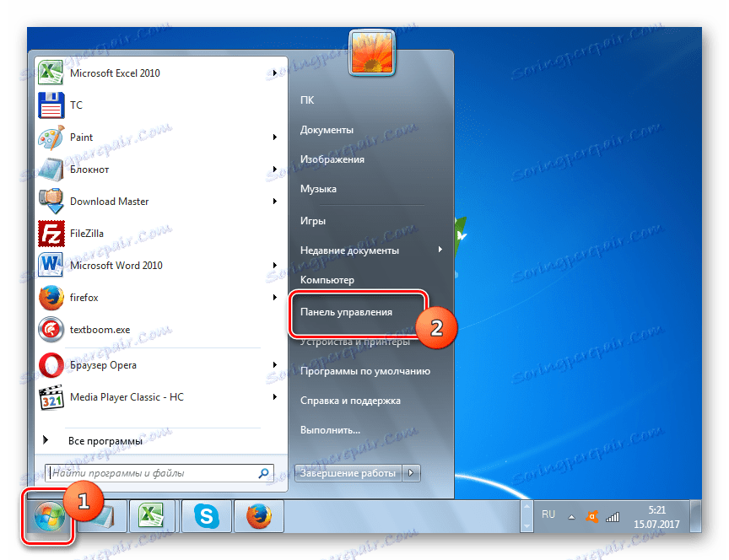Click the orange Avast icon in the system tray
Screen dimensions: 729x560
[x=591, y=516]
